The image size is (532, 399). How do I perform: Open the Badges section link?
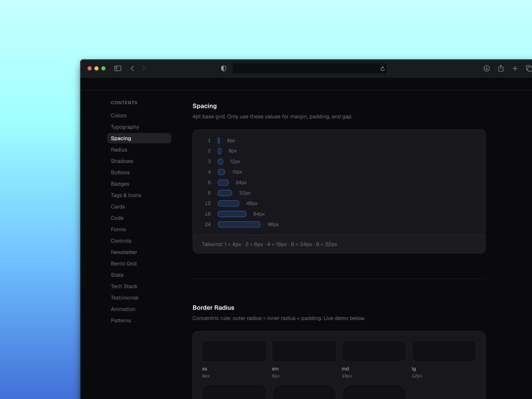(x=120, y=184)
